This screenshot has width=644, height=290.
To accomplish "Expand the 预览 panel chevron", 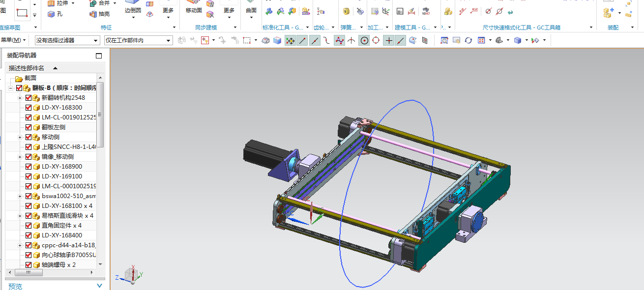I will point(100,286).
